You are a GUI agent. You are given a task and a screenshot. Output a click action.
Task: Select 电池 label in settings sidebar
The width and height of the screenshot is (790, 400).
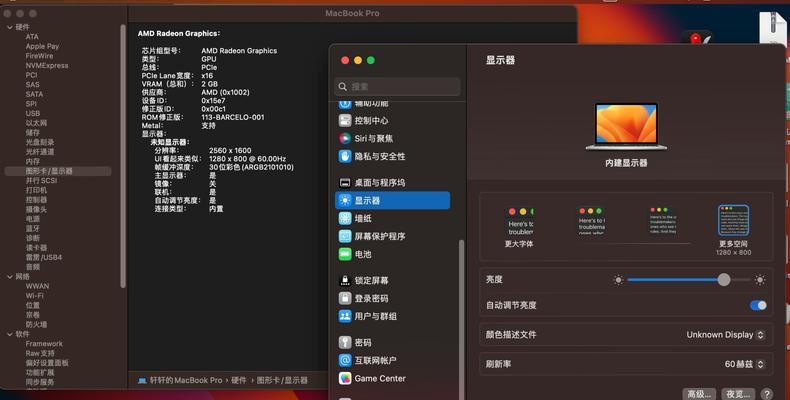pos(363,254)
